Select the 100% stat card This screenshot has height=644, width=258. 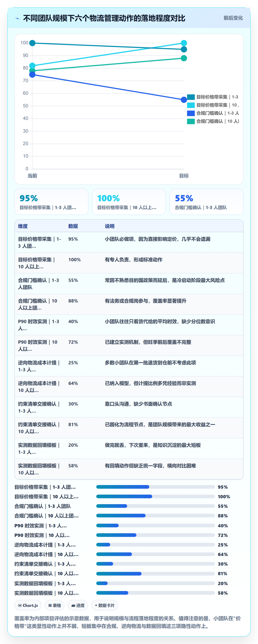coord(129,202)
